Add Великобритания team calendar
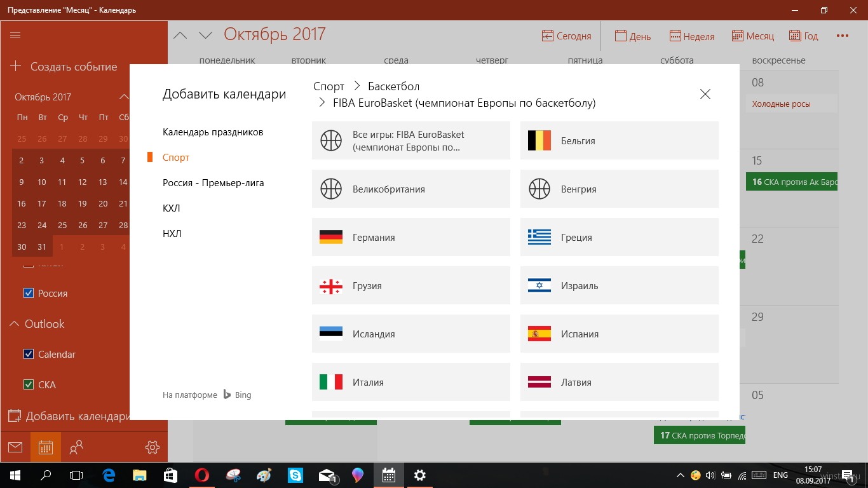The width and height of the screenshot is (868, 488). (x=411, y=189)
